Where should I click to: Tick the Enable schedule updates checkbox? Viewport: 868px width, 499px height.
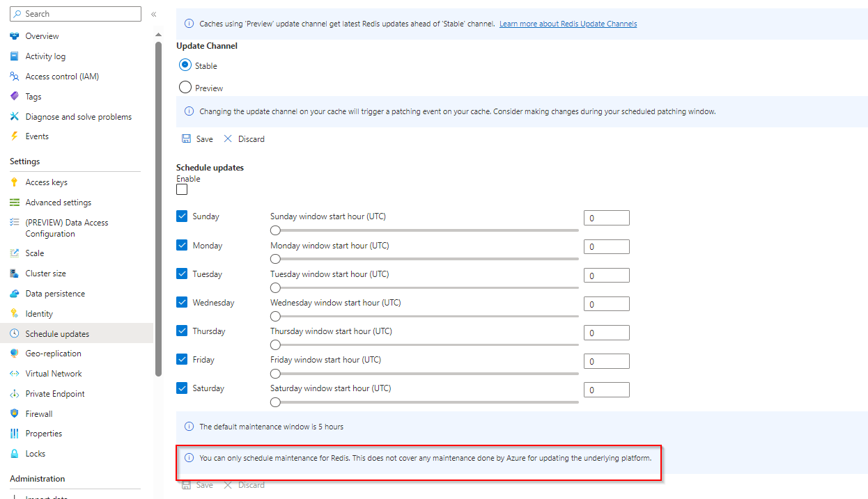[182, 189]
